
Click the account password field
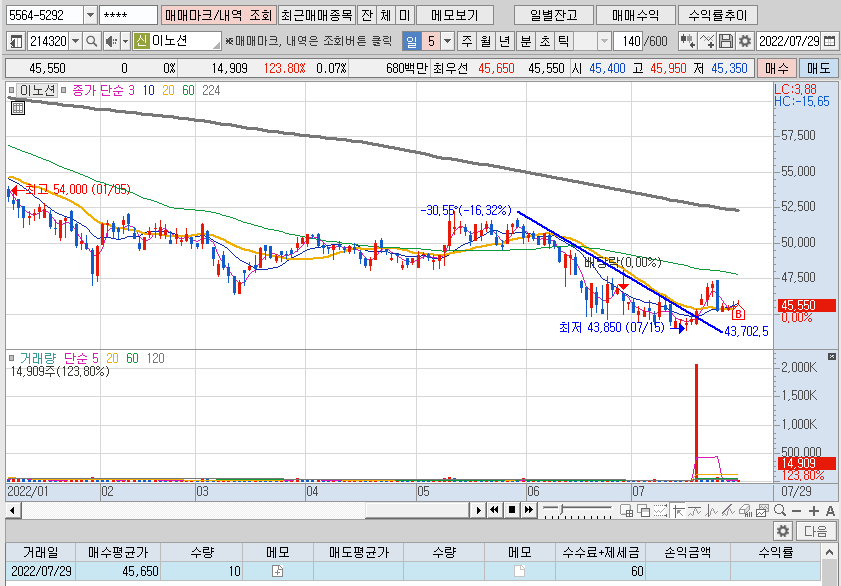click(x=128, y=15)
